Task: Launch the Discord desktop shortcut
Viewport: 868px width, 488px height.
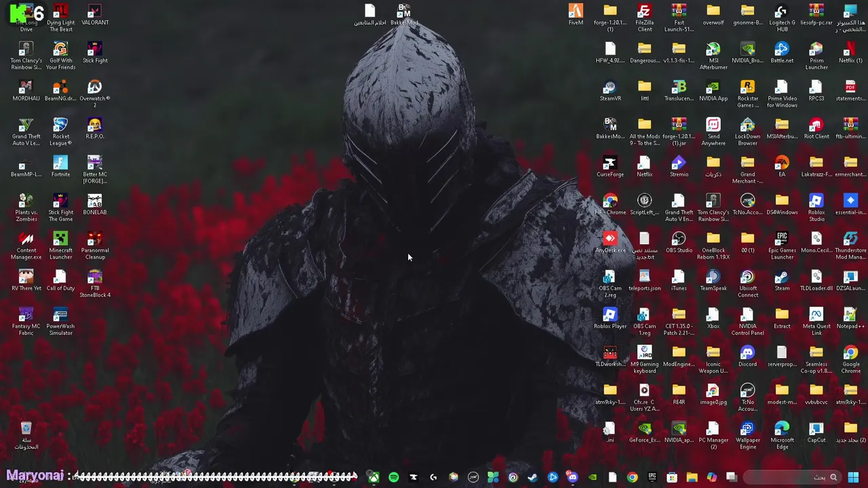Action: [x=747, y=357]
